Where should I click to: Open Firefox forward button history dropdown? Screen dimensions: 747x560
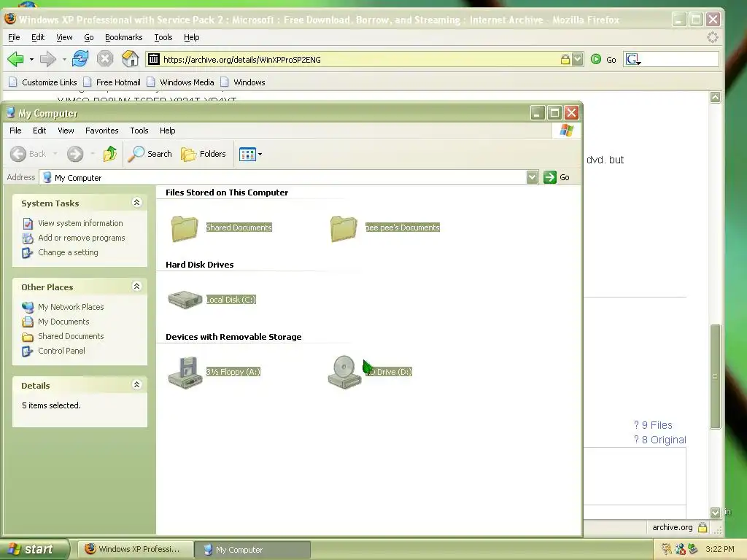pos(64,60)
